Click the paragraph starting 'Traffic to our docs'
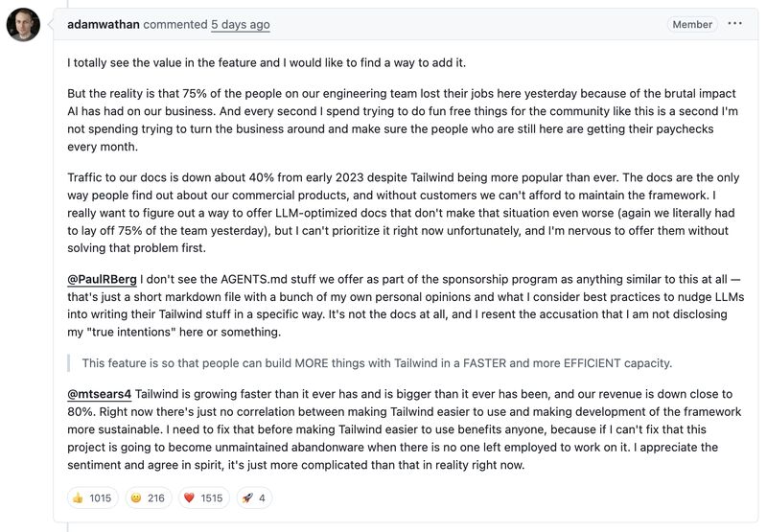This screenshot has height=532, width=767. click(402, 212)
